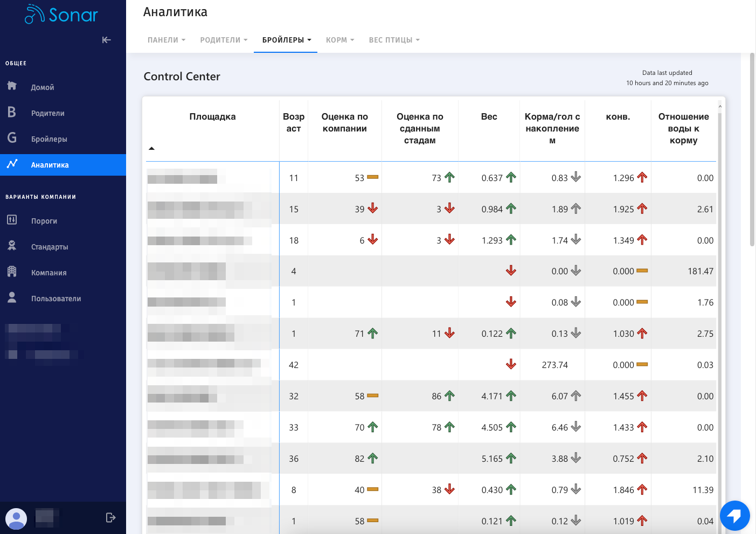Open the КОРМ dropdown menu
This screenshot has width=756, height=534.
pos(340,40)
